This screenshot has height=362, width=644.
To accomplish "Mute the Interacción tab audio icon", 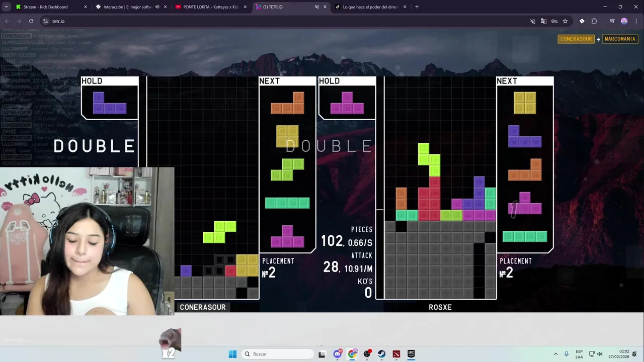I will [x=157, y=7].
